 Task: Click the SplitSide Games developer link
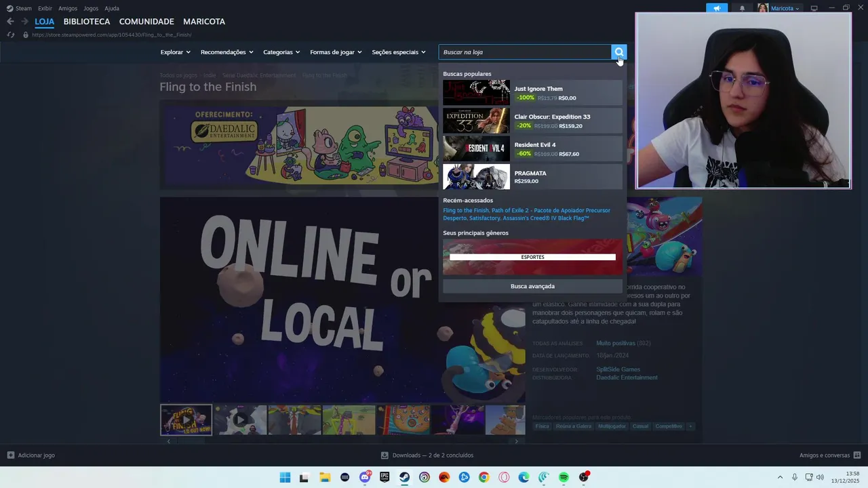pos(618,369)
